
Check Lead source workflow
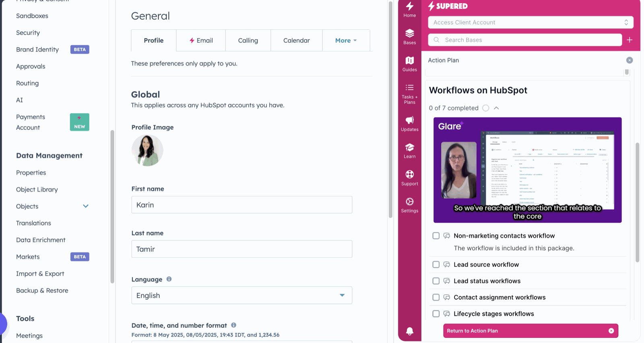coord(436,265)
